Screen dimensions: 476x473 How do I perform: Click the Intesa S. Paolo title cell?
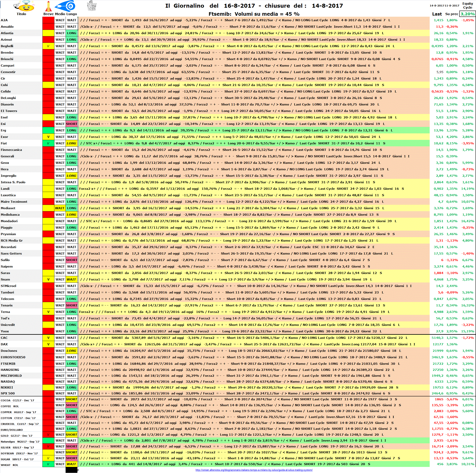(x=21, y=182)
